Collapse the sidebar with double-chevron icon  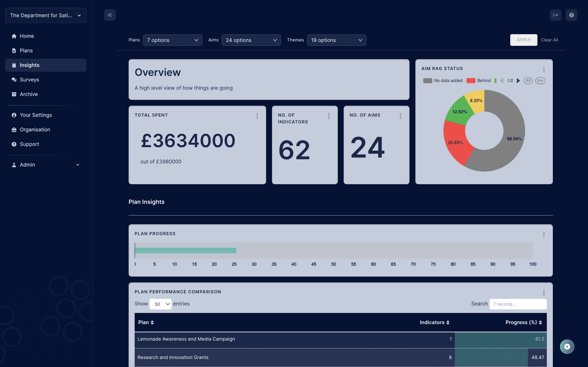click(110, 15)
